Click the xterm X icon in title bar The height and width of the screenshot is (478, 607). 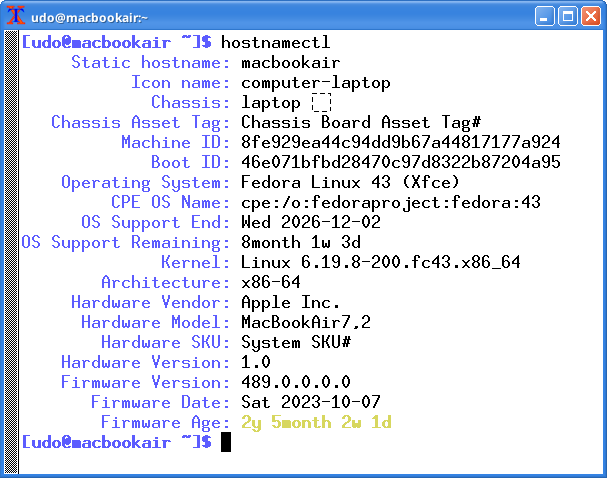coord(16,16)
